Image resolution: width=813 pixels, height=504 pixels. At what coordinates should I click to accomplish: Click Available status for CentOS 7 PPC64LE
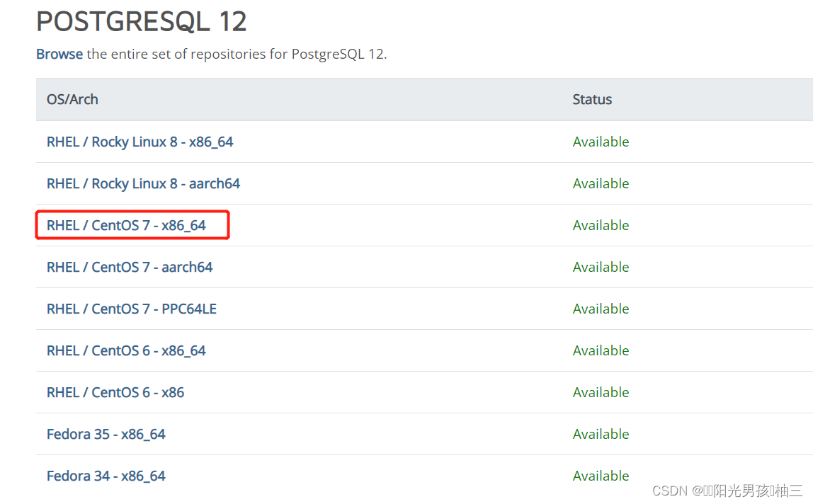pyautogui.click(x=601, y=309)
